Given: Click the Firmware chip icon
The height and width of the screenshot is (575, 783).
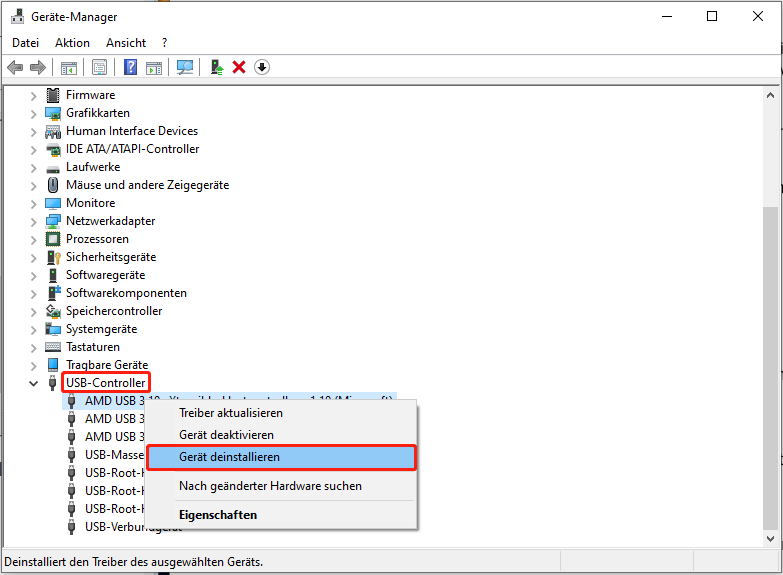Looking at the screenshot, I should (53, 95).
